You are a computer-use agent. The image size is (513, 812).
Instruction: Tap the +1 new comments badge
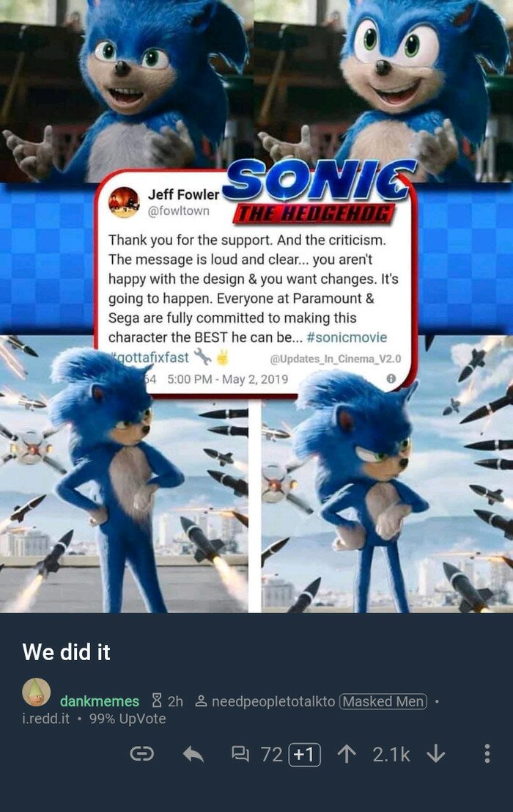pos(305,755)
